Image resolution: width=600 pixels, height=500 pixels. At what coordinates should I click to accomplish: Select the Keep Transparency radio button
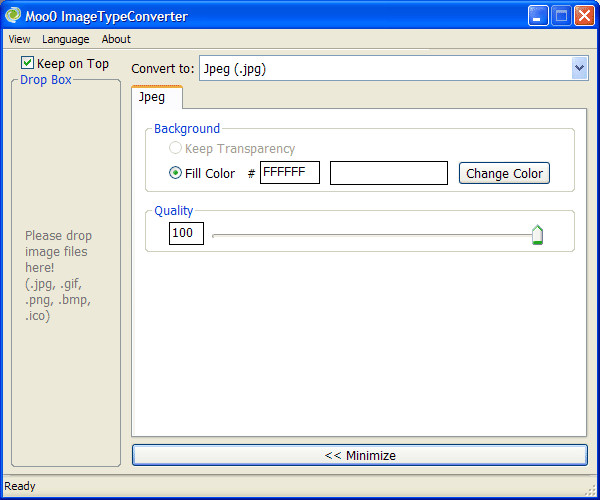point(175,148)
